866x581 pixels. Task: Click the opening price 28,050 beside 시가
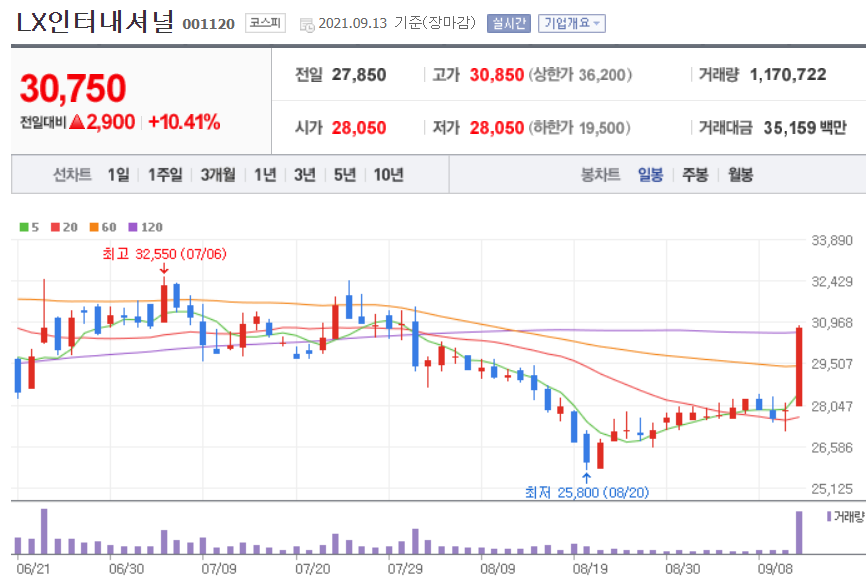pos(359,128)
